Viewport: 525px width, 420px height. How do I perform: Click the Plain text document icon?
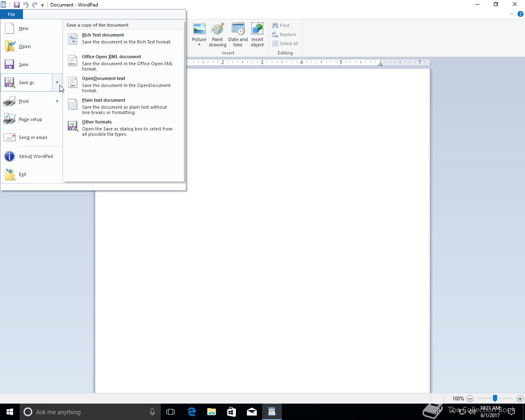pyautogui.click(x=73, y=104)
